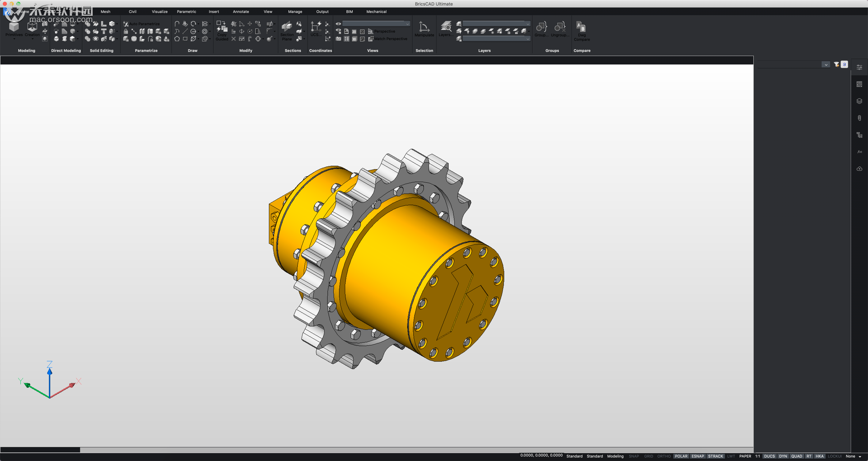Open the Insert ribbon tab
The width and height of the screenshot is (868, 461).
click(214, 12)
